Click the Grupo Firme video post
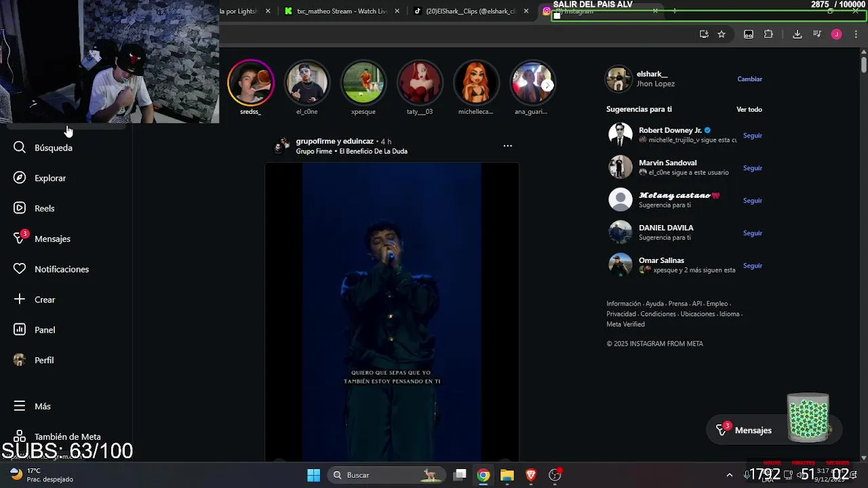868x488 pixels. pyautogui.click(x=392, y=312)
